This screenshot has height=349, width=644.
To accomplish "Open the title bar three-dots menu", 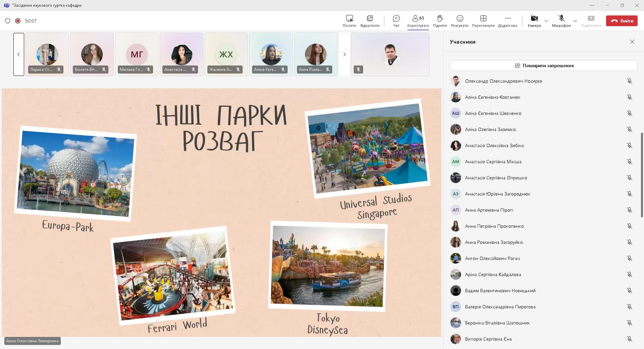I will [592, 5].
